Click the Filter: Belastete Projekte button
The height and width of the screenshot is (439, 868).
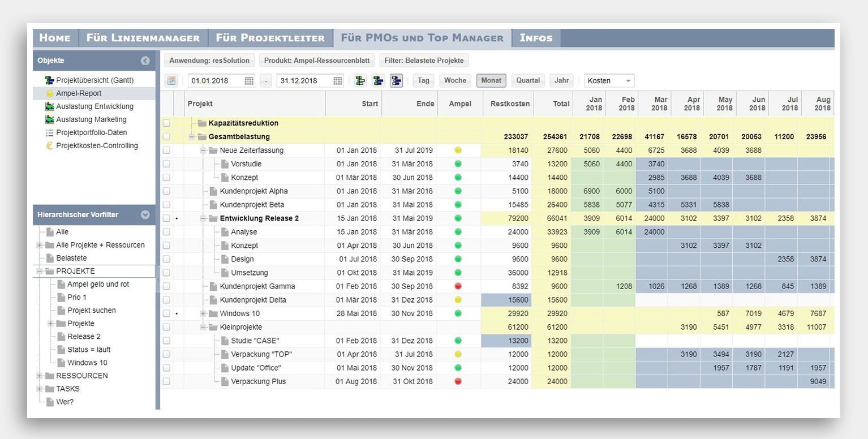click(424, 61)
